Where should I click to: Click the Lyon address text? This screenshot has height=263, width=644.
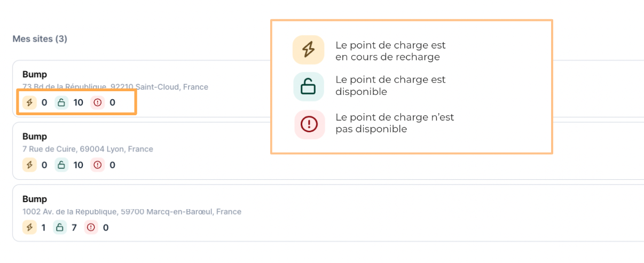pyautogui.click(x=88, y=149)
